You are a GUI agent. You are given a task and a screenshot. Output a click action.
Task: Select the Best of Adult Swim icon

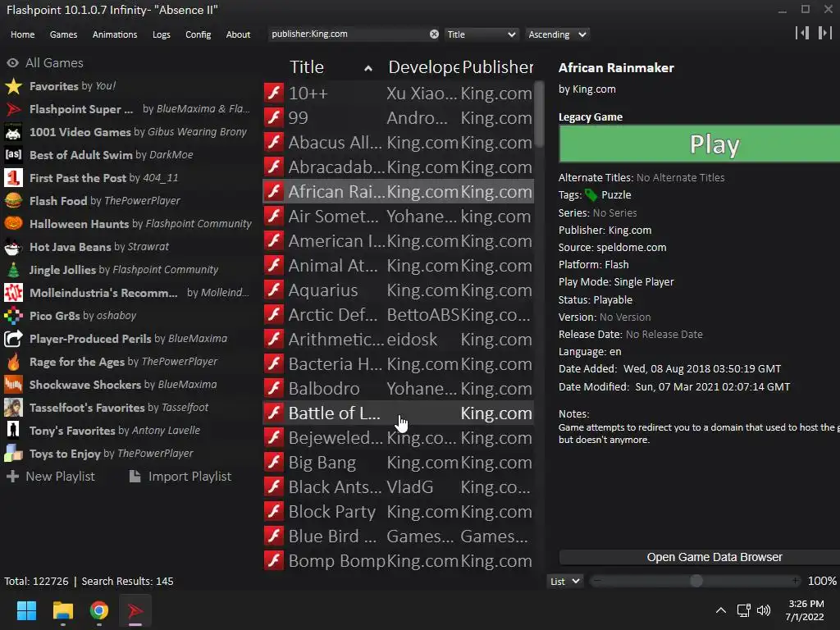click(13, 155)
